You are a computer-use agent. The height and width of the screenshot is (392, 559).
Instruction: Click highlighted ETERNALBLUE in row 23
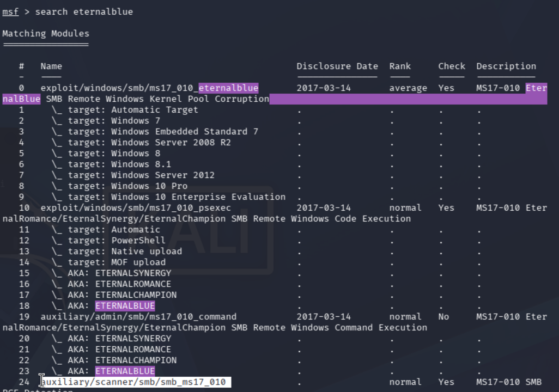(x=125, y=371)
